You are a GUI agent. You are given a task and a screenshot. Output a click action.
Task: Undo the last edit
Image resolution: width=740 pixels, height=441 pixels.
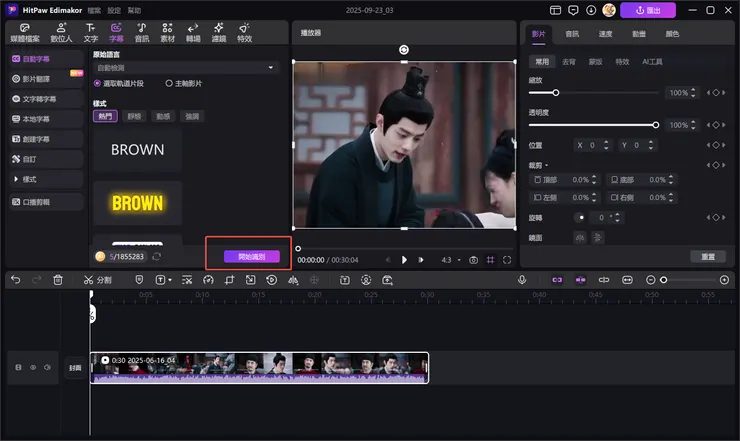pos(16,280)
